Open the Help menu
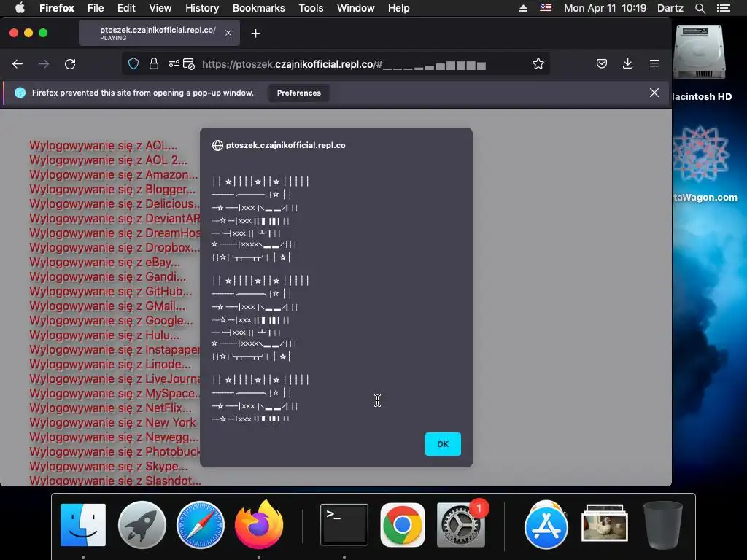Image resolution: width=747 pixels, height=560 pixels. click(x=399, y=8)
